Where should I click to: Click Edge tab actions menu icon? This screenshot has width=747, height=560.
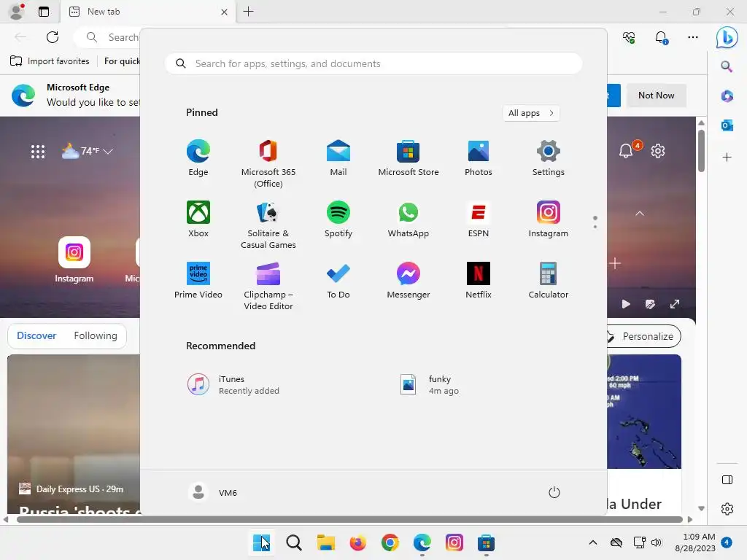43,12
